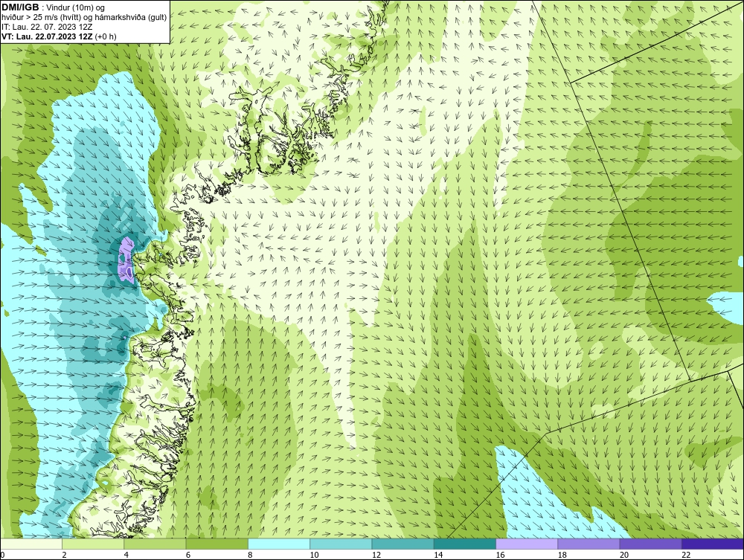Click the 16–18 m/s lavender legend swatch
Screen dimensions: 744x560
[527, 544]
